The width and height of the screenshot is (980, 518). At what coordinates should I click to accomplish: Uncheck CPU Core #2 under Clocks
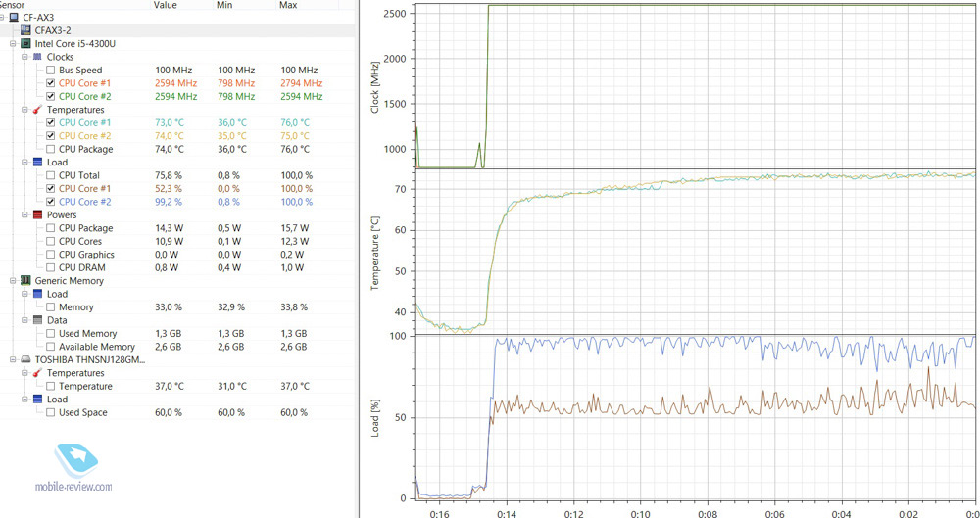(51, 96)
